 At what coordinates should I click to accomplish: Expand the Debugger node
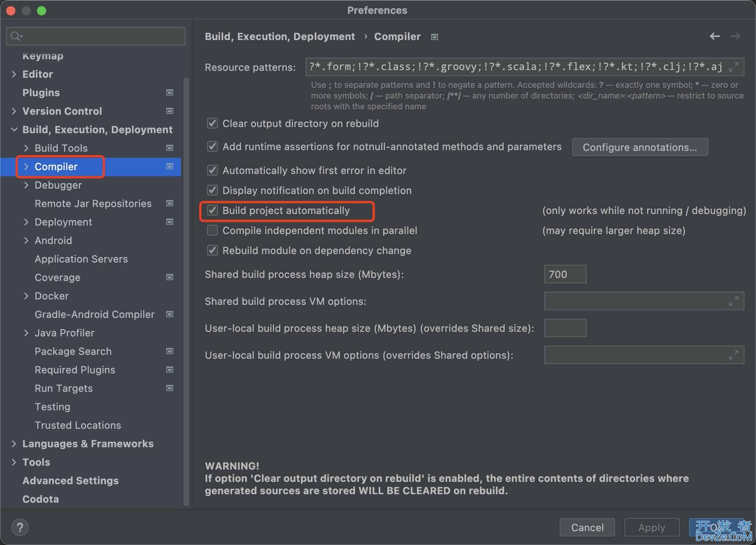26,185
